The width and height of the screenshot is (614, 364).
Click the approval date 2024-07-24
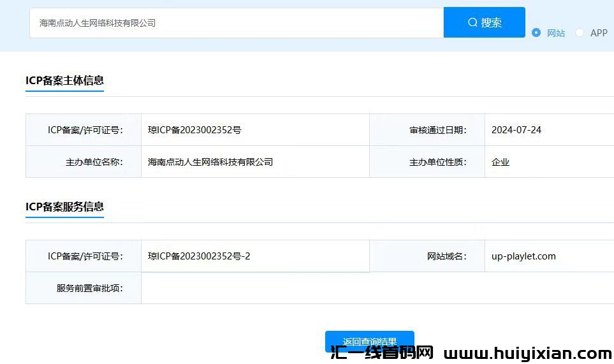coord(516,130)
